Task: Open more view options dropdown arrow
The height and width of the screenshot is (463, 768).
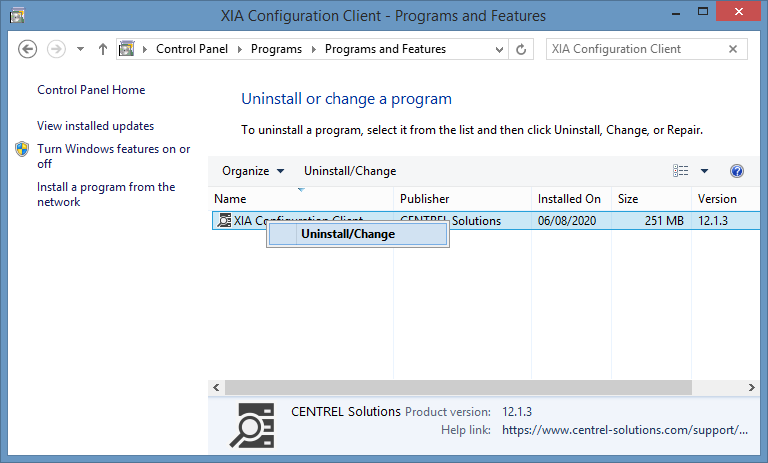Action: pos(704,171)
